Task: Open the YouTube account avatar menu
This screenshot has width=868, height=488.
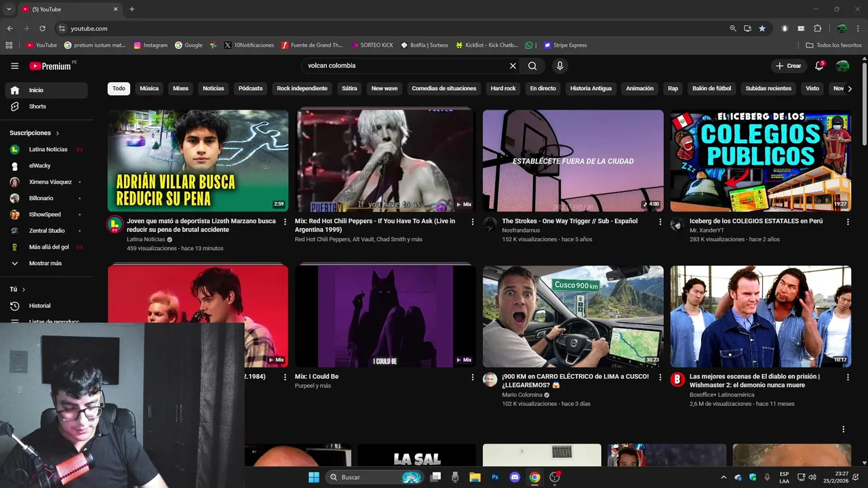Action: [x=842, y=66]
